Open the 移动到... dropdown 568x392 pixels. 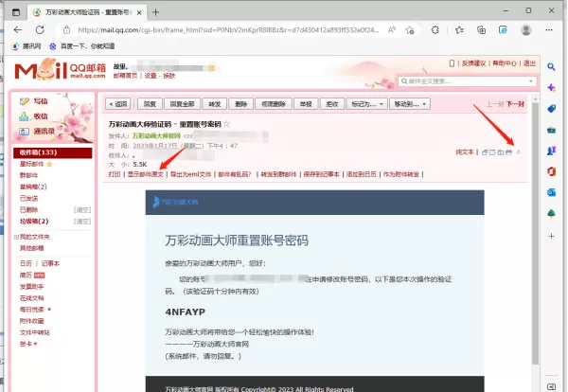(410, 104)
